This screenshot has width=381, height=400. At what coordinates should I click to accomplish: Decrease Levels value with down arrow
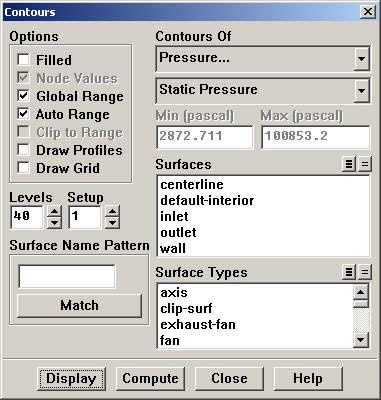pyautogui.click(x=54, y=223)
